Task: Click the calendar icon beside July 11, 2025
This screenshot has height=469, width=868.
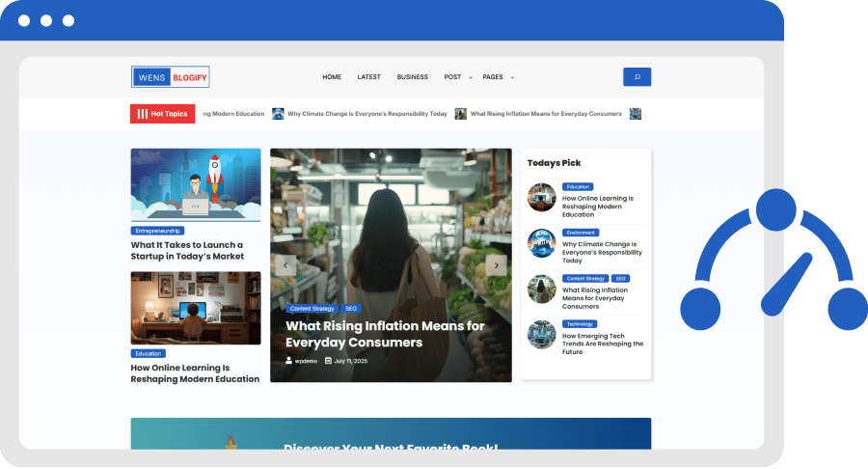Action: point(328,361)
